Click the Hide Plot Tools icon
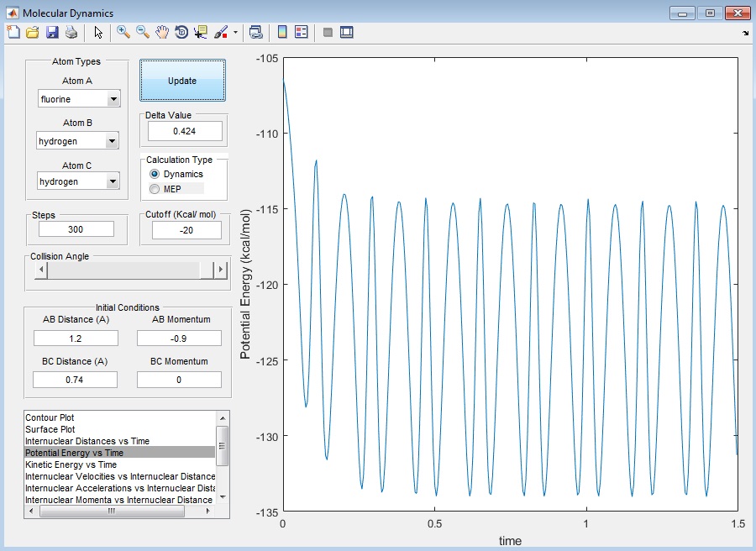Image resolution: width=756 pixels, height=551 pixels. point(328,32)
